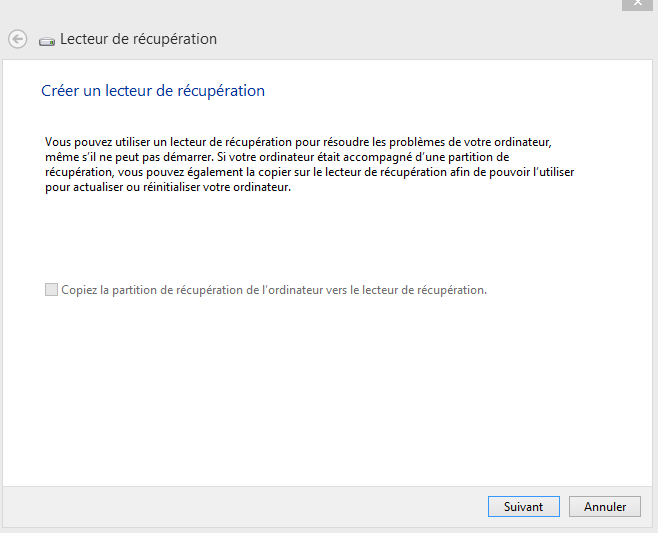The image size is (658, 533).
Task: Click the line starting 'pour actualiser ou réinitialiser'
Action: pyautogui.click(x=168, y=187)
